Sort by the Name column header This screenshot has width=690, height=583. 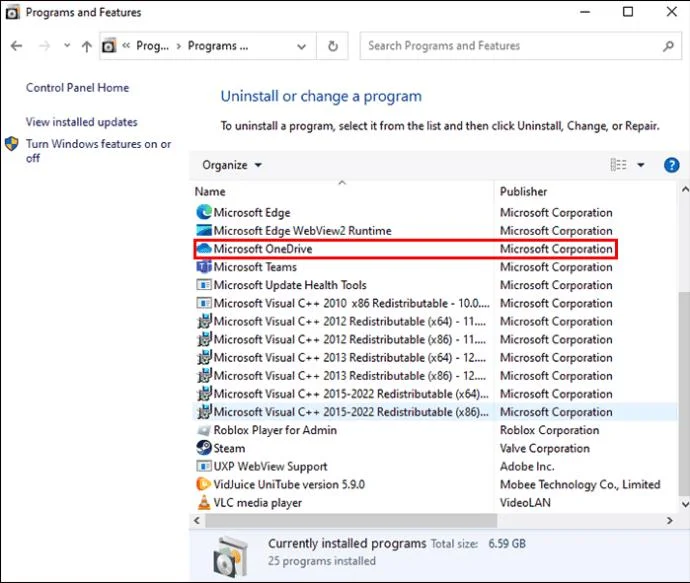[x=342, y=191]
